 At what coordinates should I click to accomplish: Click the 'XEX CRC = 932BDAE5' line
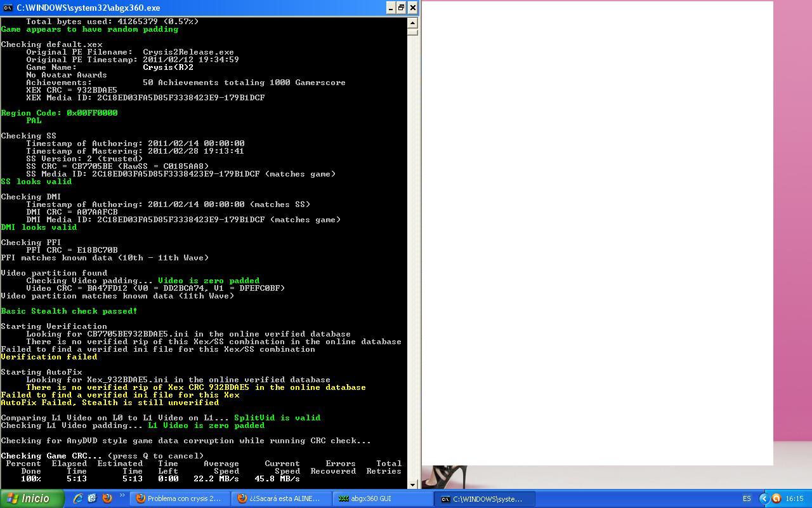72,90
